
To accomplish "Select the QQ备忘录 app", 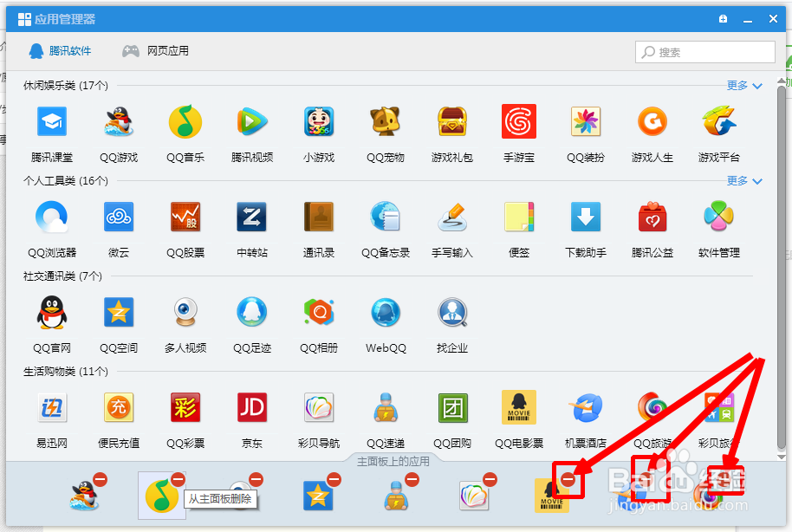I will (x=386, y=217).
